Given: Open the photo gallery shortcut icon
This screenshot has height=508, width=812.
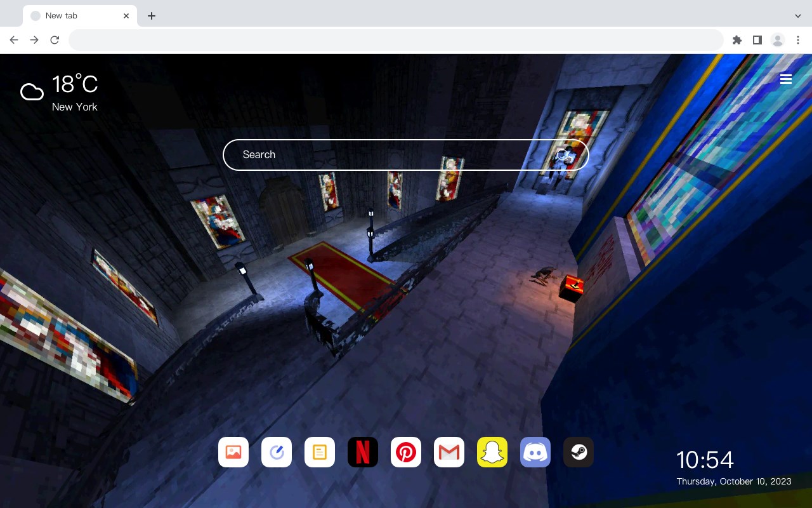Looking at the screenshot, I should (233, 452).
